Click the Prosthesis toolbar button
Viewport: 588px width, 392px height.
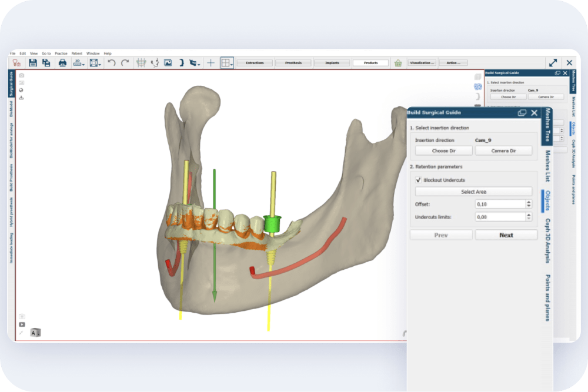point(293,63)
